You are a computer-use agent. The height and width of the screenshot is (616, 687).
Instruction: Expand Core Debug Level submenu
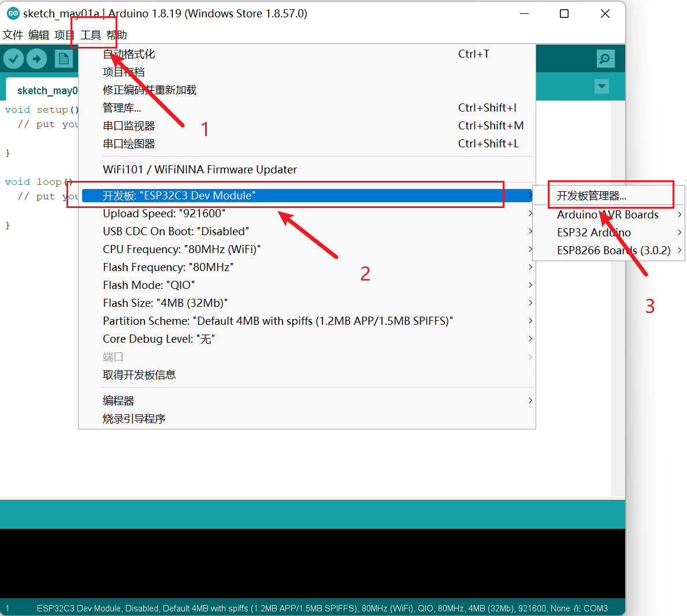(x=307, y=340)
